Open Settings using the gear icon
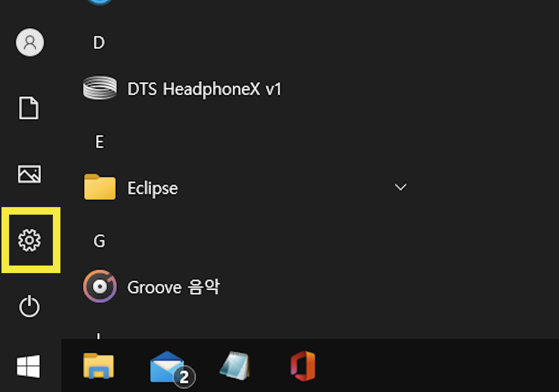Screen dimensions: 559x392 coord(30,240)
